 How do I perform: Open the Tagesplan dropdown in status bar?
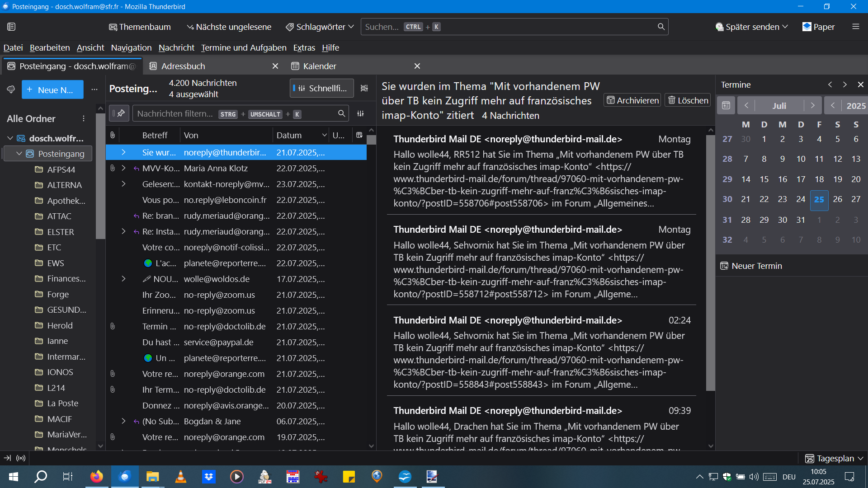pyautogui.click(x=835, y=458)
